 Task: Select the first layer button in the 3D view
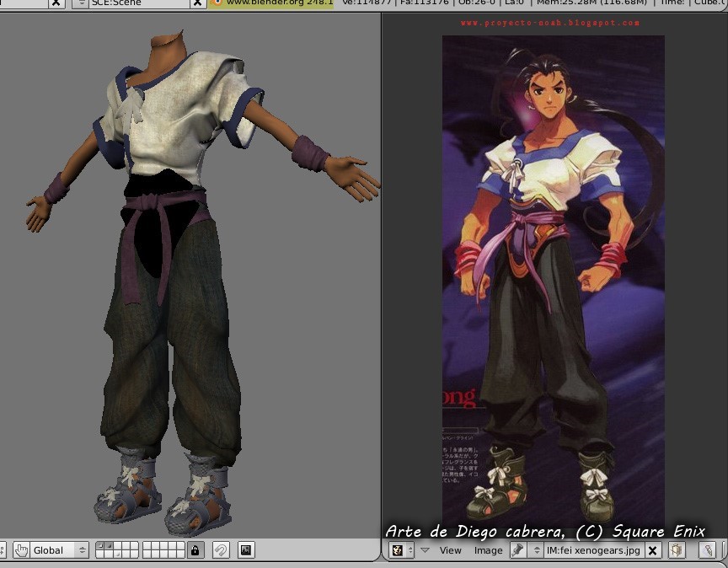pos(101,546)
